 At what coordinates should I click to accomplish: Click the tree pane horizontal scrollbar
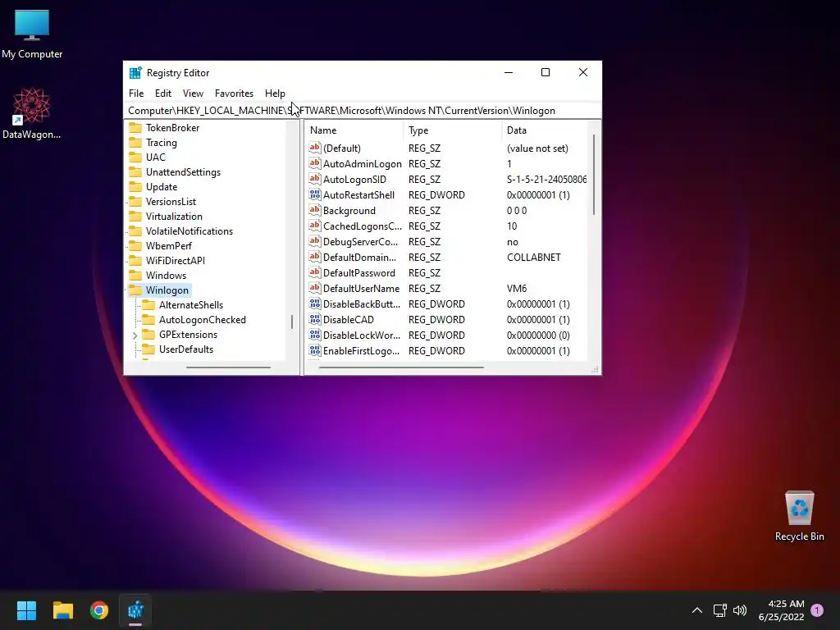228,367
